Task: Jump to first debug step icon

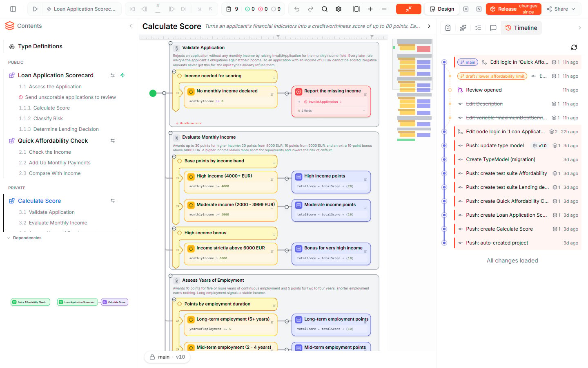Action: (132, 9)
